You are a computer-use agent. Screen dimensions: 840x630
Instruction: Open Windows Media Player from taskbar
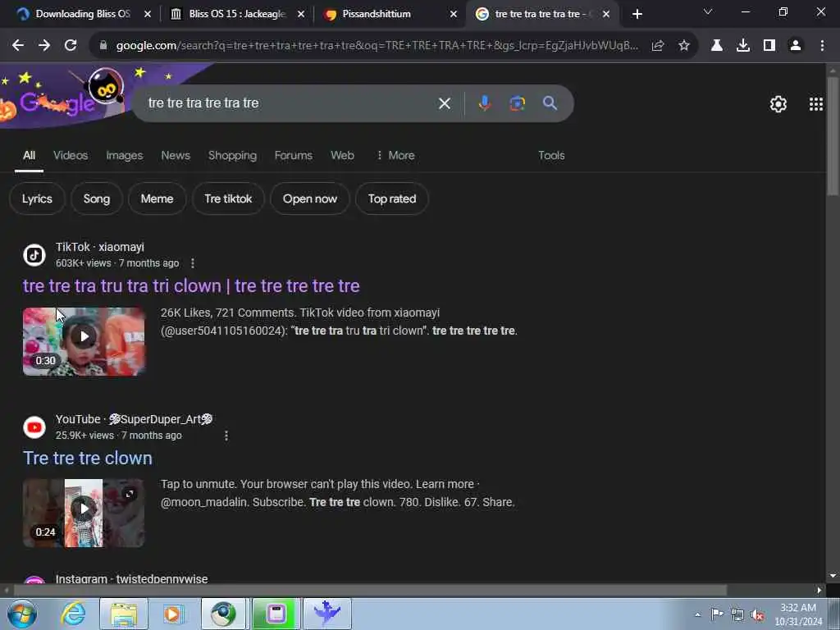173,614
